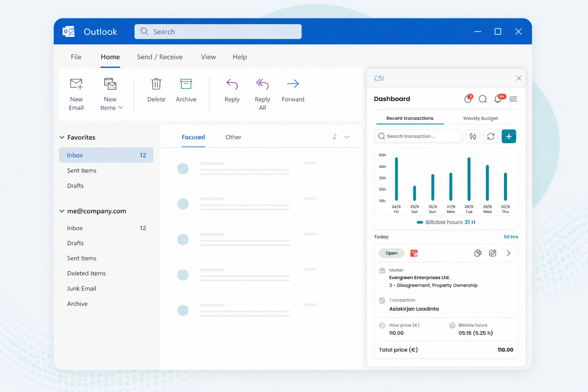Click the message sort order arrows icon

tap(334, 137)
